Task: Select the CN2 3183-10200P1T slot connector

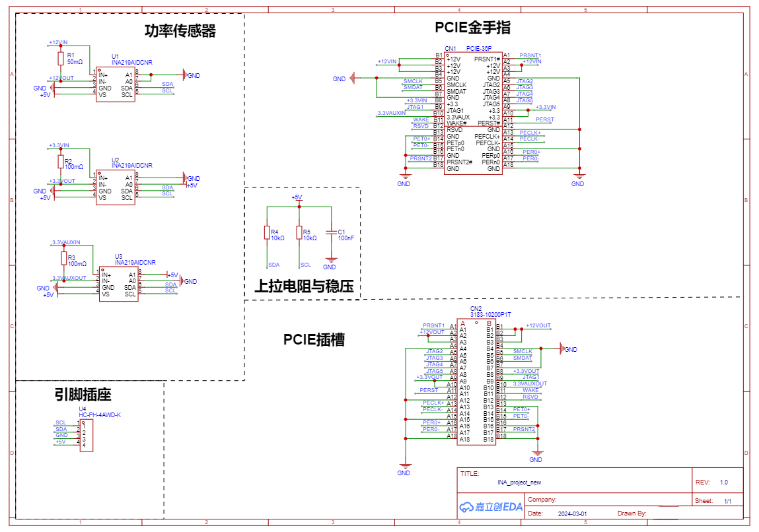Action: coord(476,382)
